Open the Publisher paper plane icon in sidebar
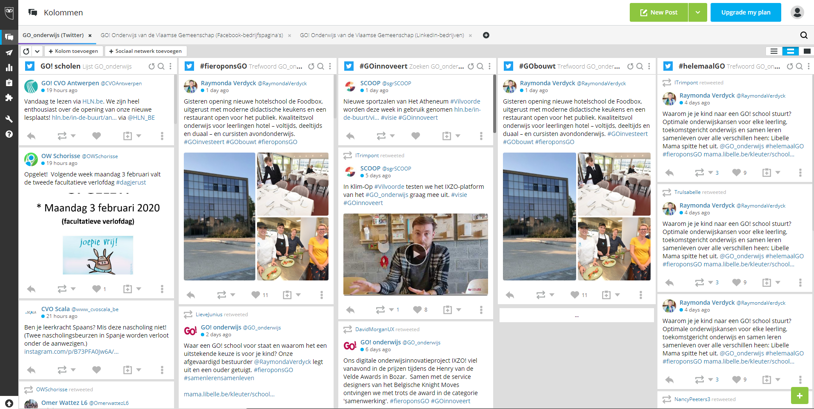The image size is (814, 409). click(9, 52)
